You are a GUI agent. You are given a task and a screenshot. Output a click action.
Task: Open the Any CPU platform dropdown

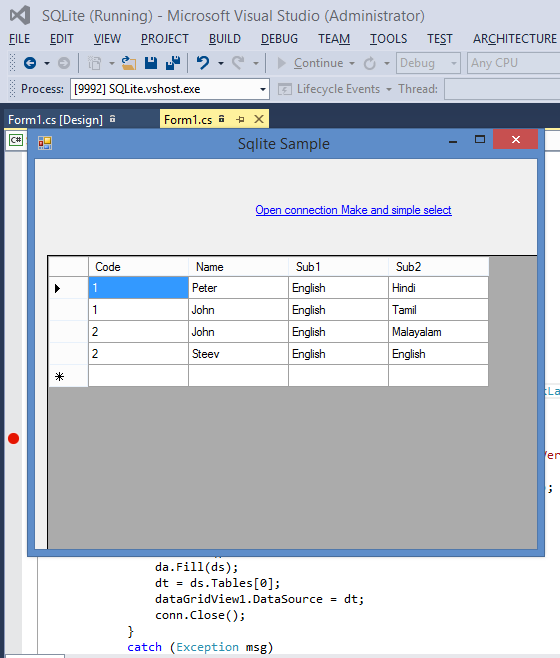(513, 63)
